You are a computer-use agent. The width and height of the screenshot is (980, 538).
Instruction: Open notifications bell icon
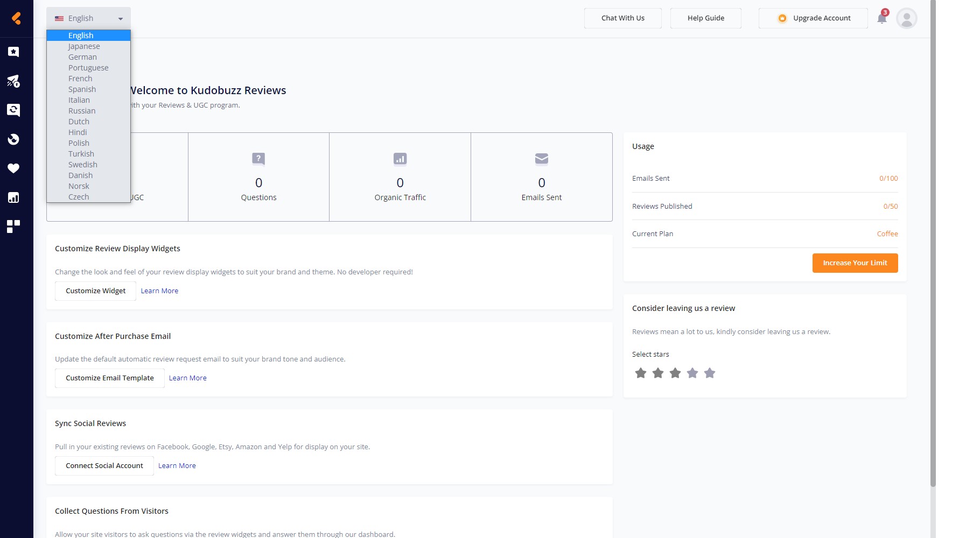coord(882,18)
